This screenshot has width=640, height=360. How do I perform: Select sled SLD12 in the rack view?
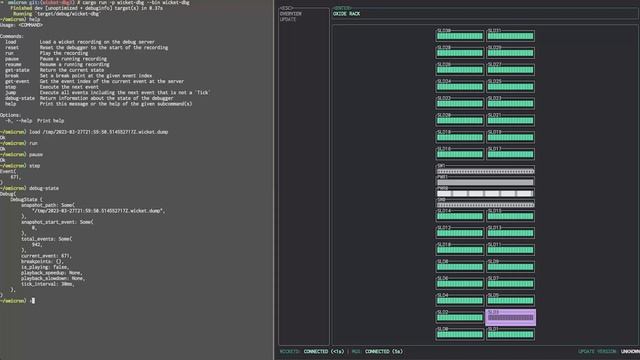(x=460, y=233)
